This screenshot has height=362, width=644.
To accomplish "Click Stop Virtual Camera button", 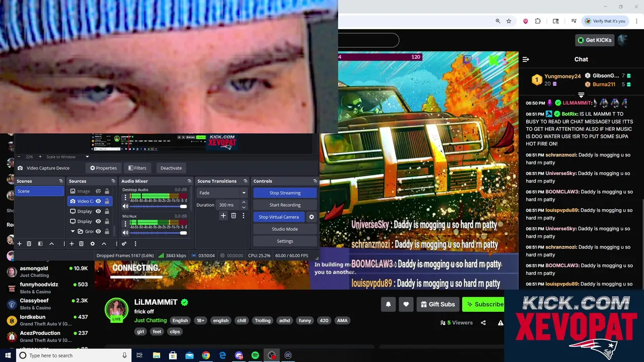I will 279,217.
